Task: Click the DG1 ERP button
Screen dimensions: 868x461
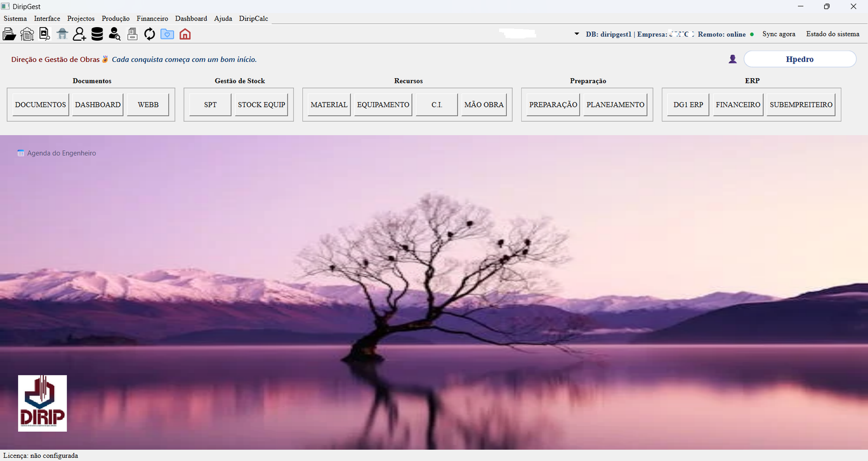Action: tap(688, 105)
